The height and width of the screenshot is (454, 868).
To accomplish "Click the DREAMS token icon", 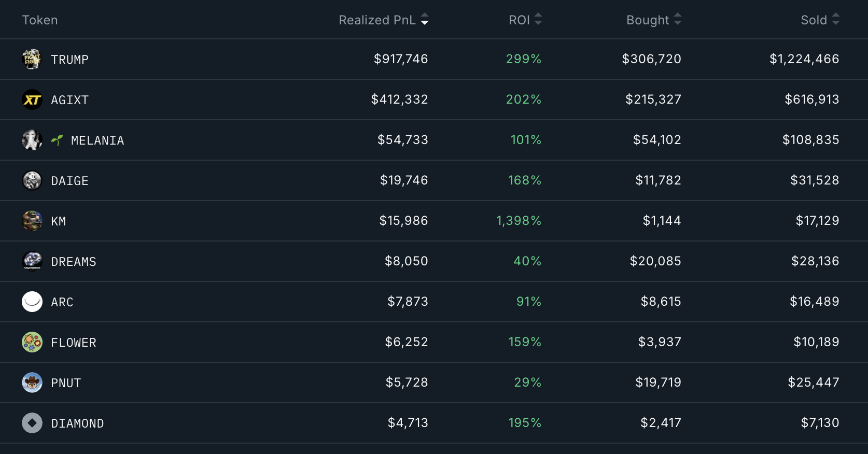I will point(32,261).
